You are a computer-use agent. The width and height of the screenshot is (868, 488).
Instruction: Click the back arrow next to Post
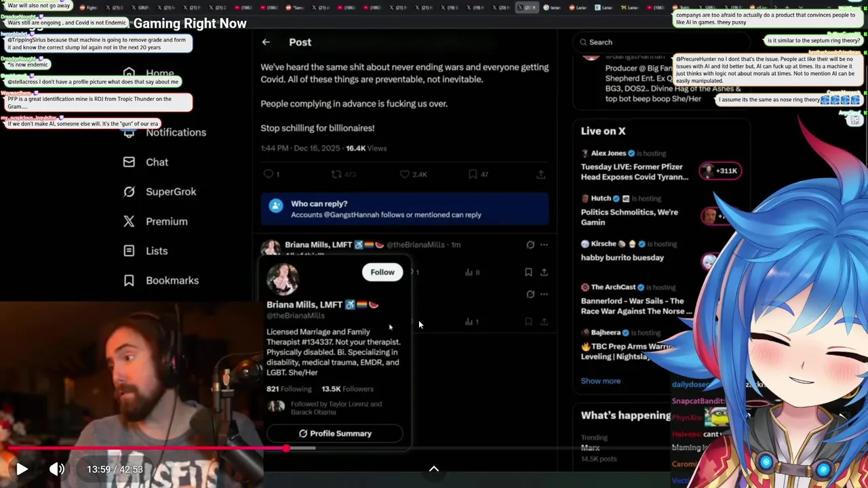(266, 42)
